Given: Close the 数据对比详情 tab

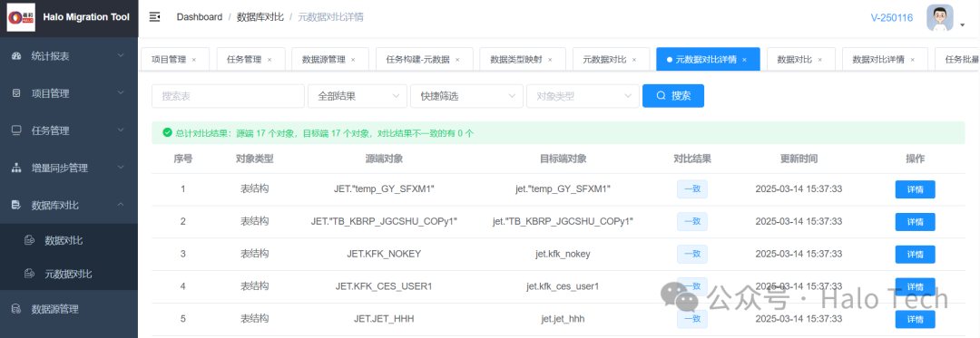Looking at the screenshot, I should coord(913,60).
